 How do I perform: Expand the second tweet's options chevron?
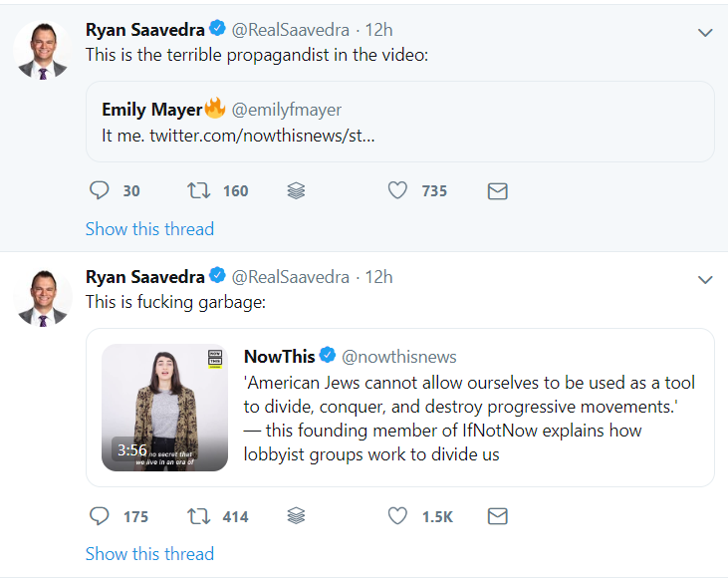tap(705, 279)
